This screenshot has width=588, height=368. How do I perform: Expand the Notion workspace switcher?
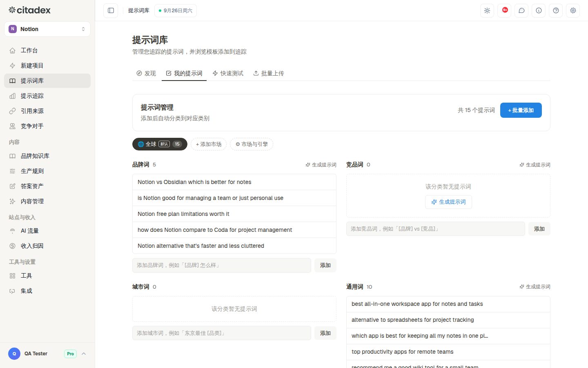tap(47, 29)
